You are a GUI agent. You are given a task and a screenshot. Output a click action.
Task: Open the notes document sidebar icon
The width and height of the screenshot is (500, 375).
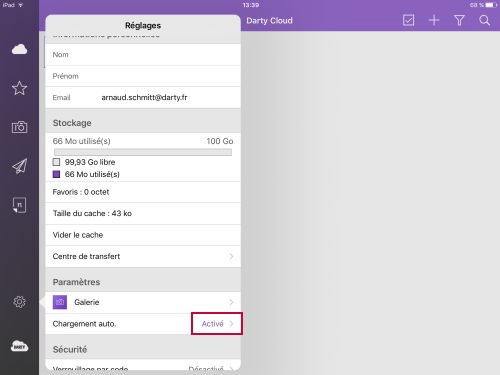(19, 205)
